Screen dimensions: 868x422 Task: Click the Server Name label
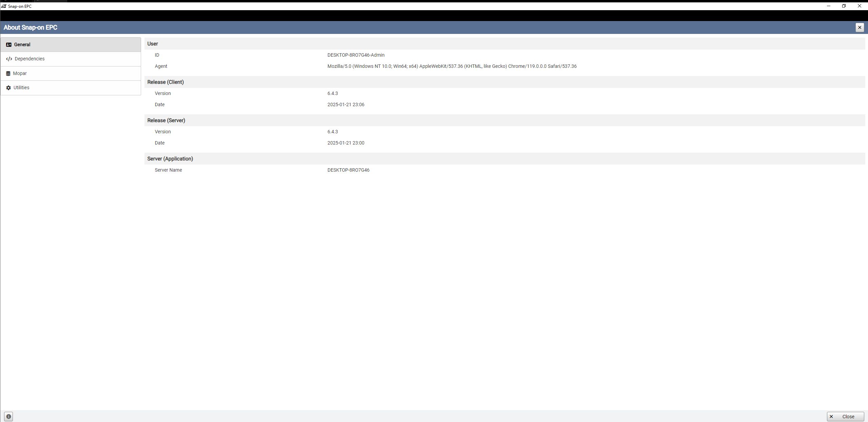coord(168,170)
